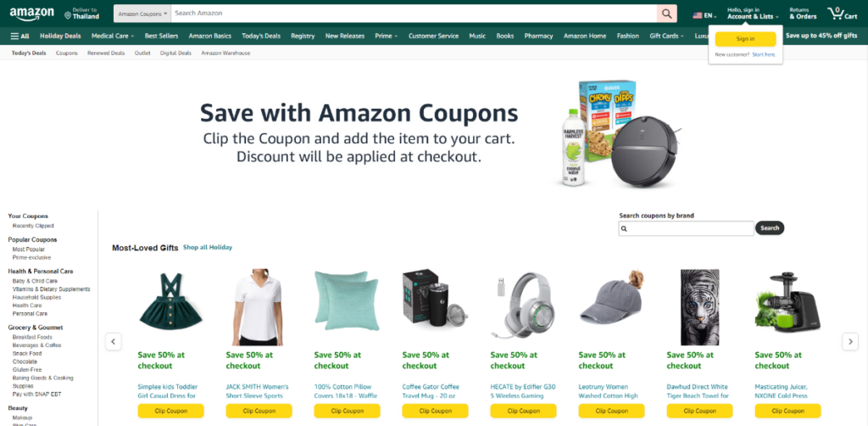Click the Deliver to Thailand location pin
The height and width of the screenshot is (426, 868).
tap(68, 15)
